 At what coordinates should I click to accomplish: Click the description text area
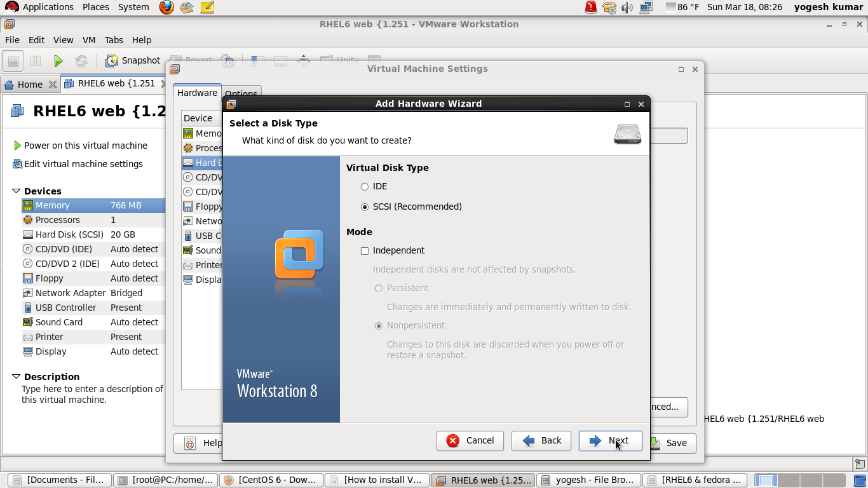pos(92,395)
